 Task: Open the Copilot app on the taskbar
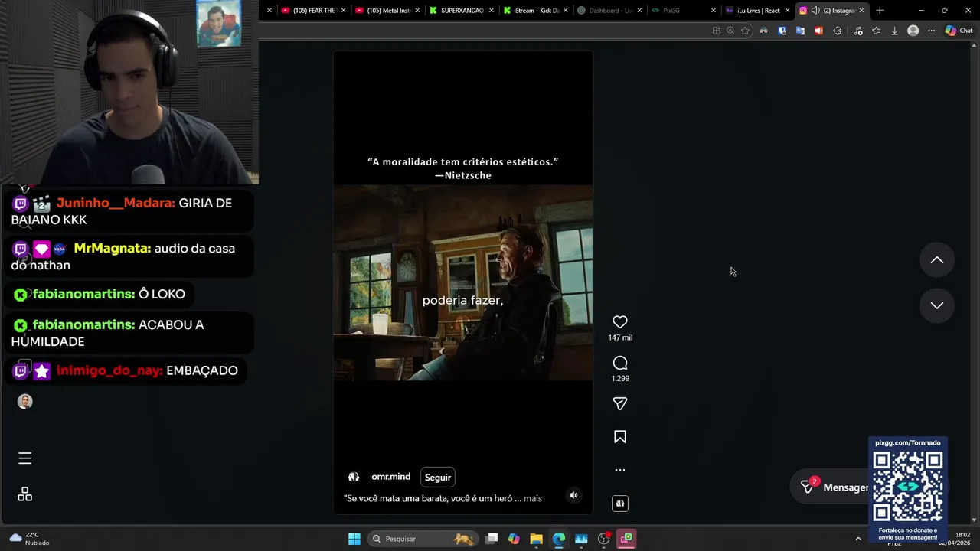click(x=514, y=539)
